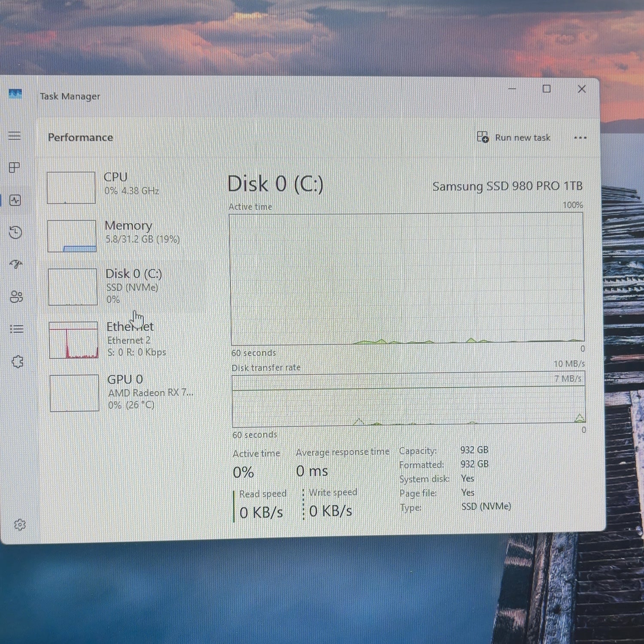Open the Services puzzle icon
This screenshot has width=644, height=644.
click(x=18, y=361)
